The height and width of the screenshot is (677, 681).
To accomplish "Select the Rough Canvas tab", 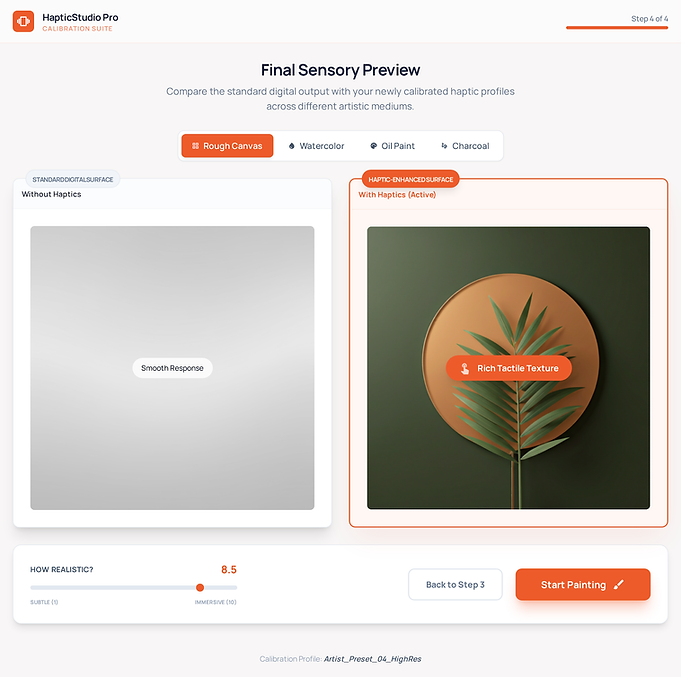I will (x=227, y=146).
